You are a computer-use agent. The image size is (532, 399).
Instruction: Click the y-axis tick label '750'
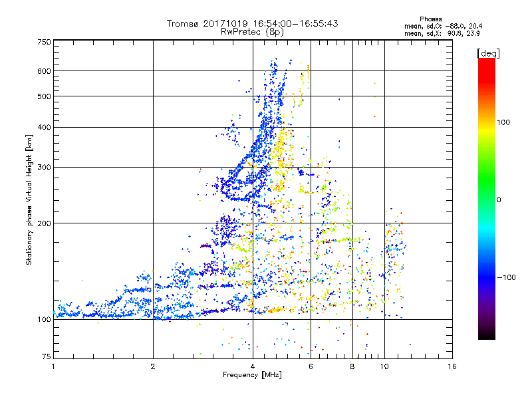pyautogui.click(x=44, y=42)
